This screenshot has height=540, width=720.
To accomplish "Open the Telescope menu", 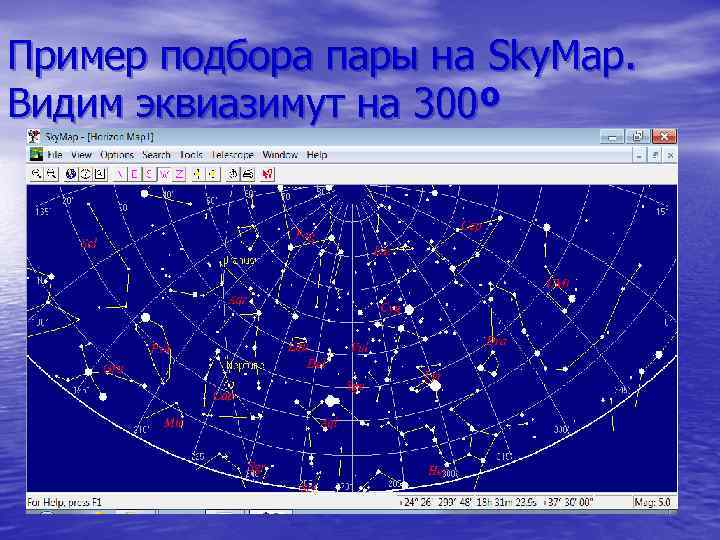I will pyautogui.click(x=233, y=155).
